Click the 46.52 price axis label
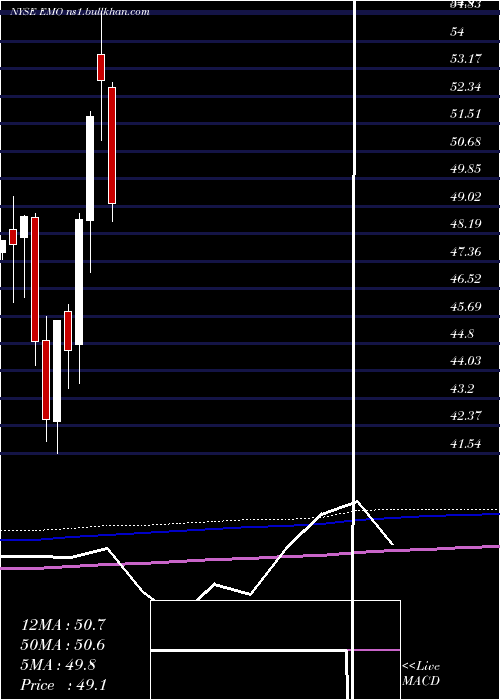 point(466,279)
